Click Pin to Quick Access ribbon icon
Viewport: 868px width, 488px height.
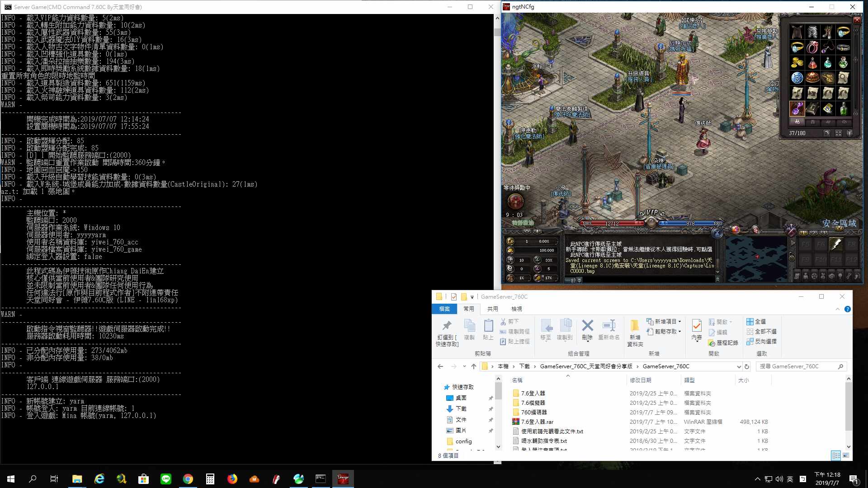click(x=447, y=333)
